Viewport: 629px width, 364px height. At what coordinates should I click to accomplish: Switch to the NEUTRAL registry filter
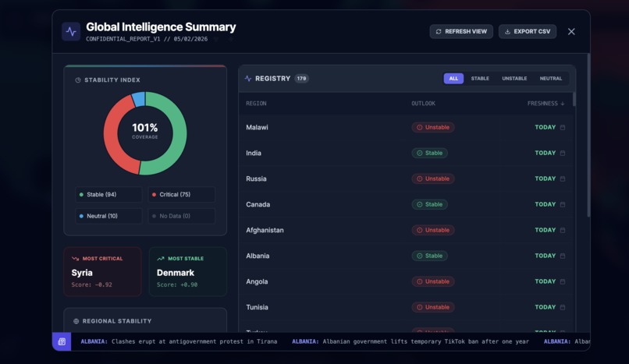550,79
